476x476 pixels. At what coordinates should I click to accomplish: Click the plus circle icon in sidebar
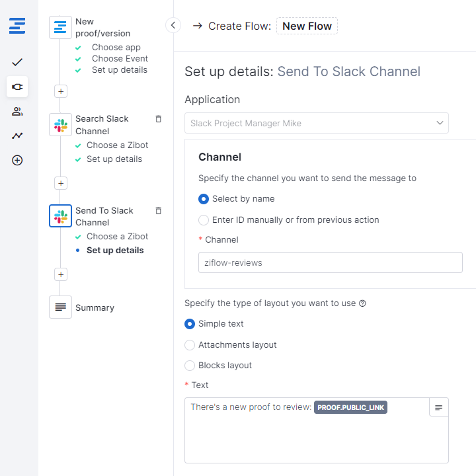tap(17, 160)
